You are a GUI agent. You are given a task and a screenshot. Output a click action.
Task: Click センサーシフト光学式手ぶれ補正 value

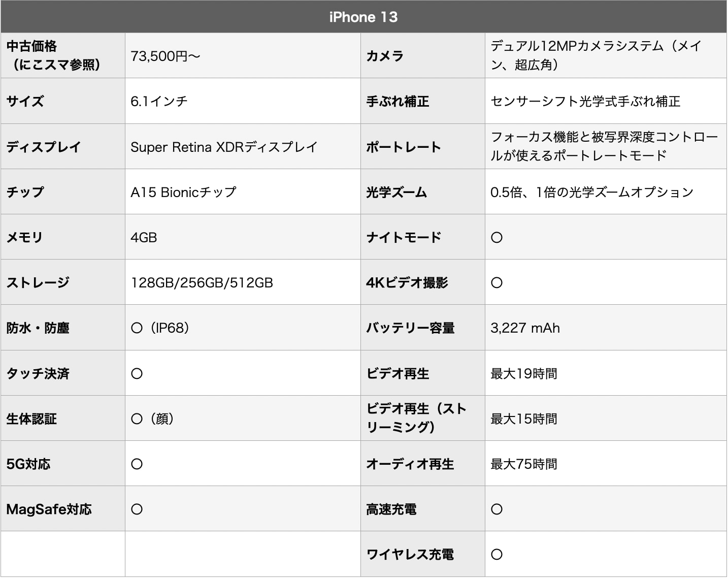coord(585,101)
